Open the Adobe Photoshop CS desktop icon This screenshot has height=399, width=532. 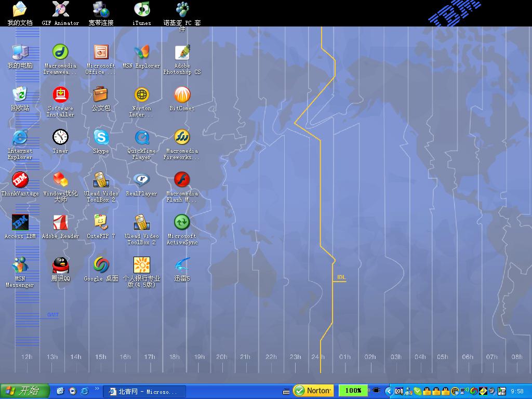pos(182,53)
